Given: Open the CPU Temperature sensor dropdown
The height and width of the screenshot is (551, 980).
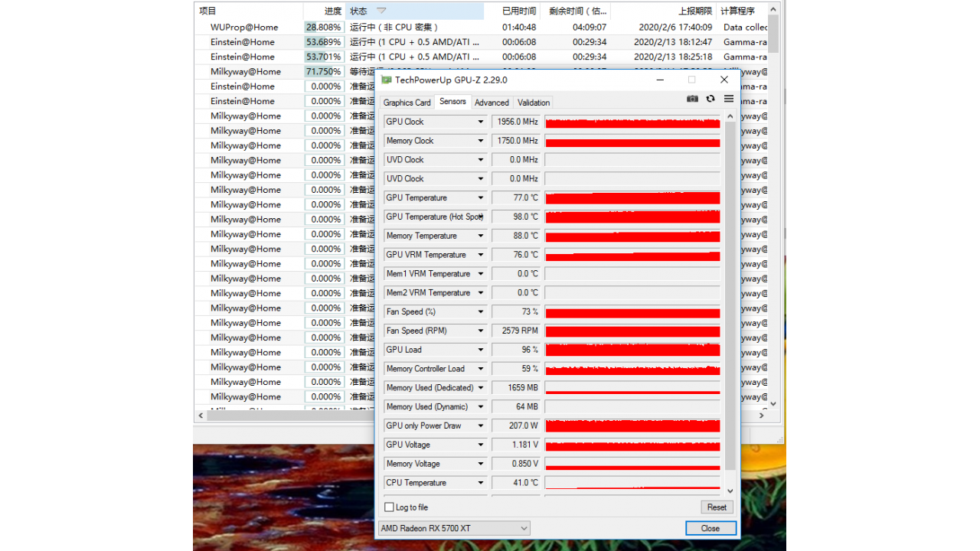Looking at the screenshot, I should coord(481,483).
